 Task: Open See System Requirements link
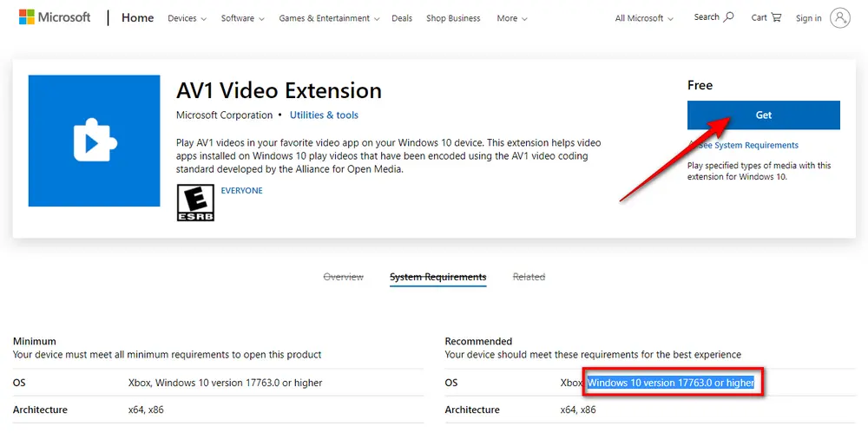[x=747, y=145]
